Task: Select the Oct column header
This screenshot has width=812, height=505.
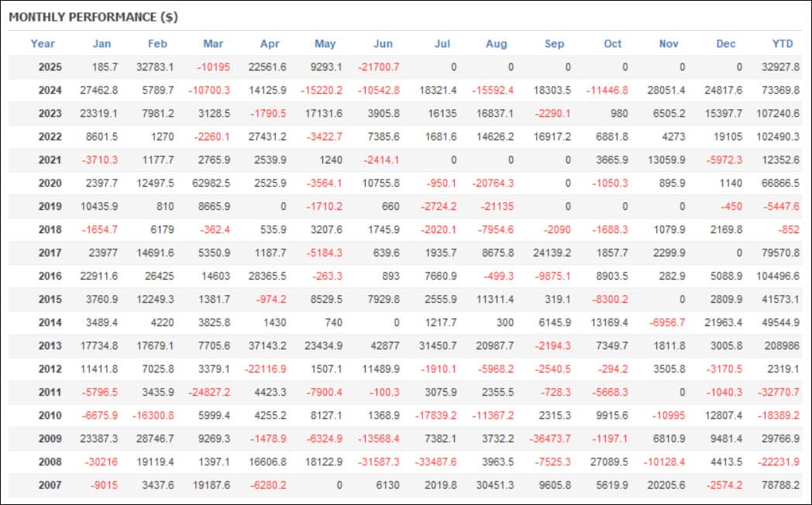Action: tap(612, 44)
